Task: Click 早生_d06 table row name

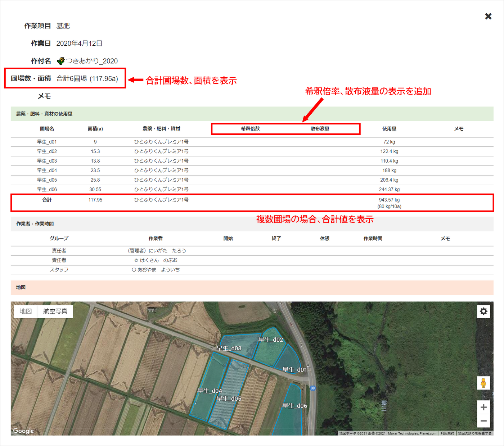Action: tap(47, 190)
